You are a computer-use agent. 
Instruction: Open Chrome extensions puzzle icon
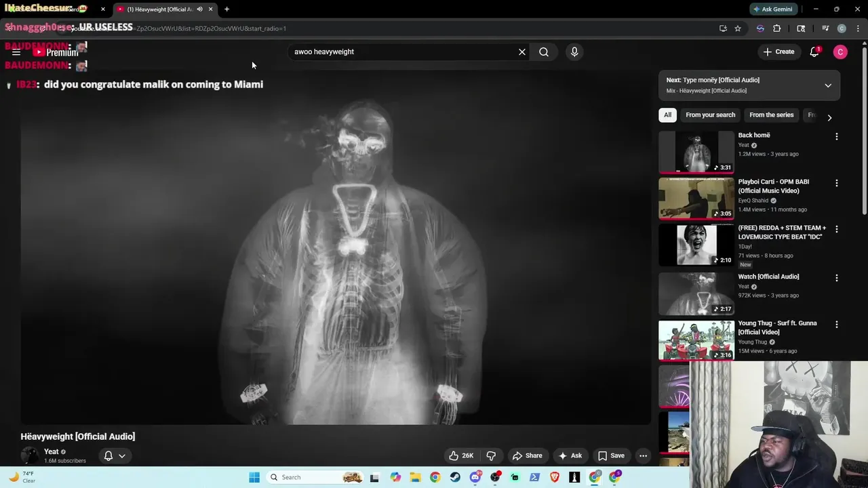(x=777, y=28)
